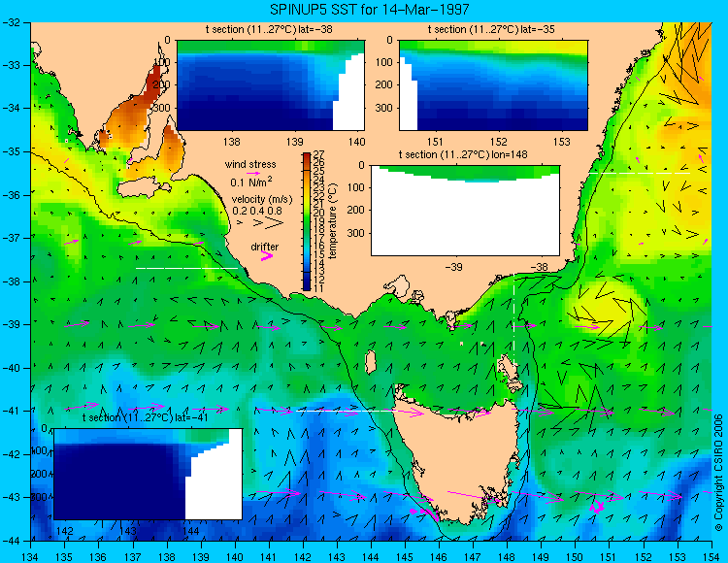Click the 'velocity (m/s)' legend label
The image size is (728, 563).
click(x=262, y=200)
